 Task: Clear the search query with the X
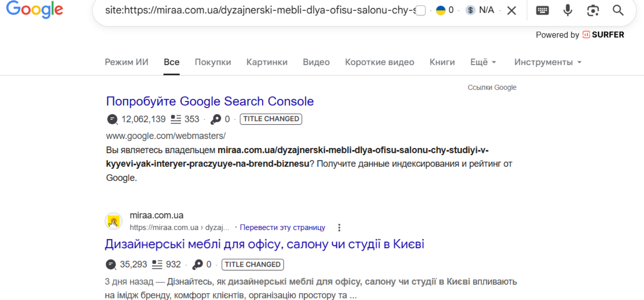pyautogui.click(x=512, y=11)
